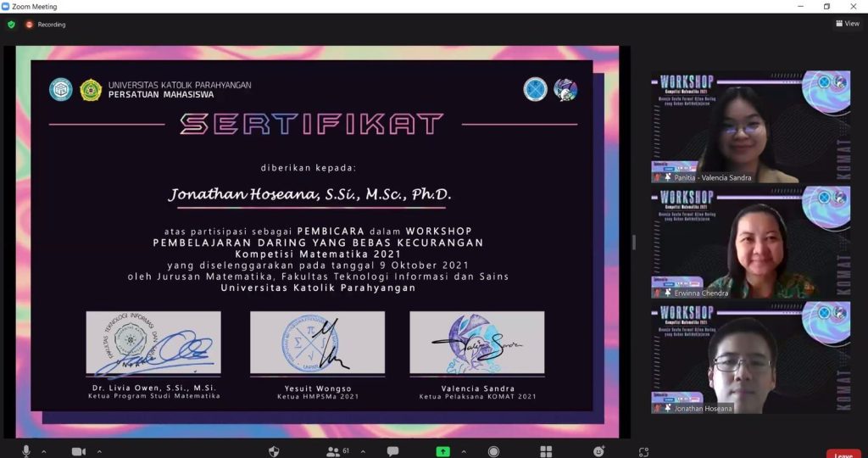
Task: Expand video options chevron next to camera
Action: [x=99, y=451]
